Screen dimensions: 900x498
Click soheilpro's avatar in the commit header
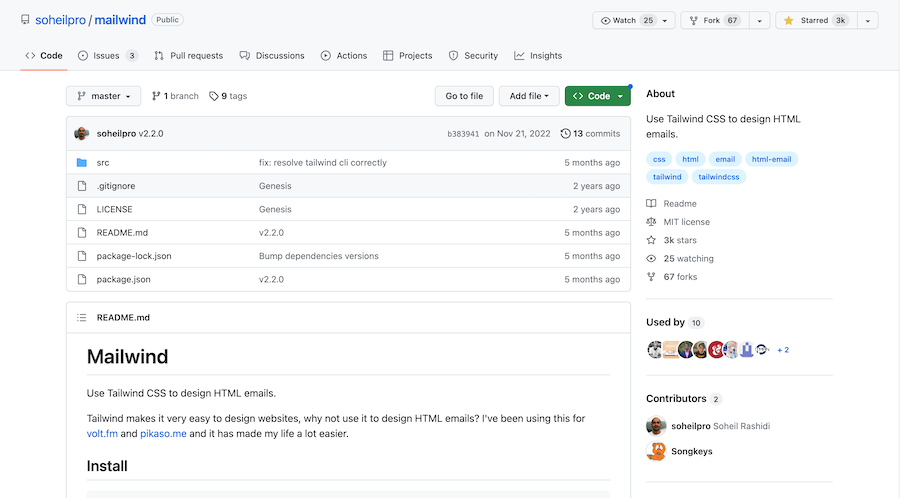[83, 133]
